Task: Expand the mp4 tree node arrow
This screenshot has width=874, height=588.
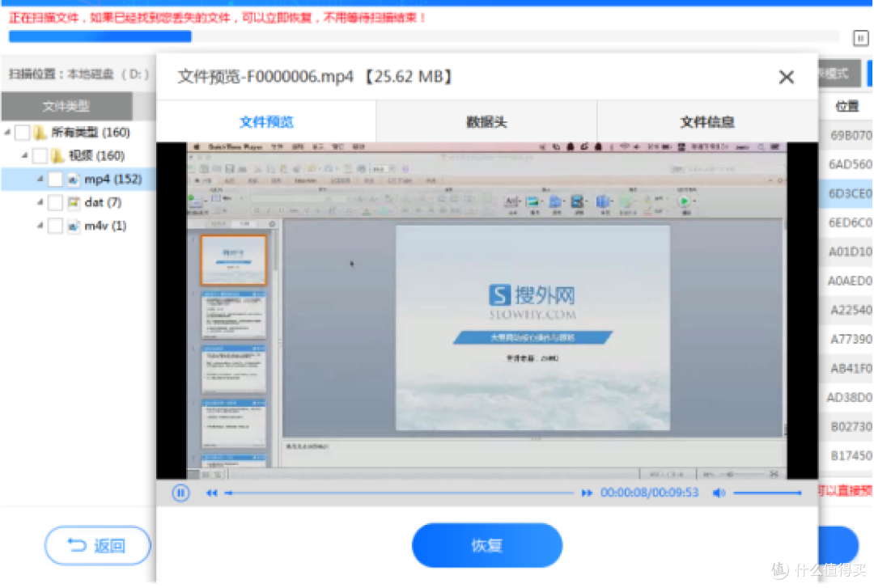Action: tap(40, 179)
